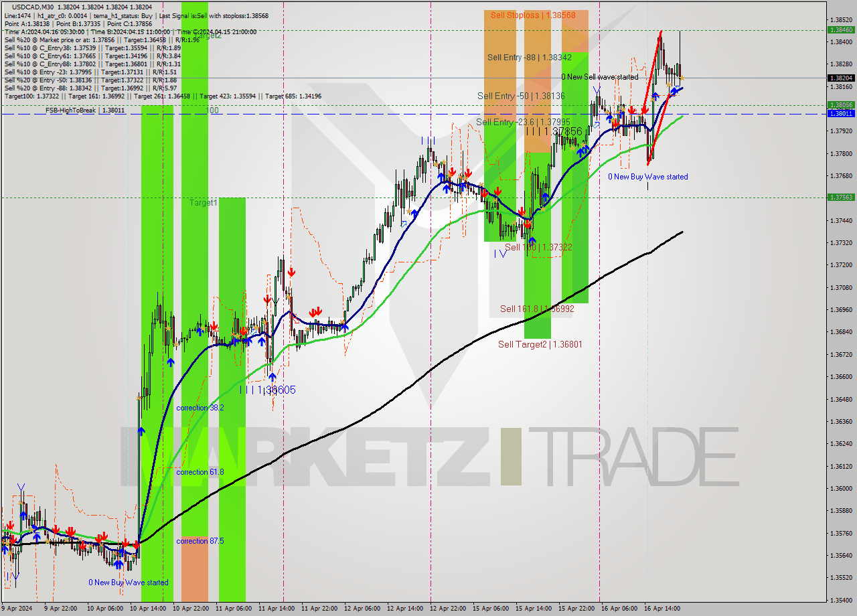This screenshot has height=616, width=857.
Task: Select the '0 New Sell wave started' label
Action: (x=600, y=77)
